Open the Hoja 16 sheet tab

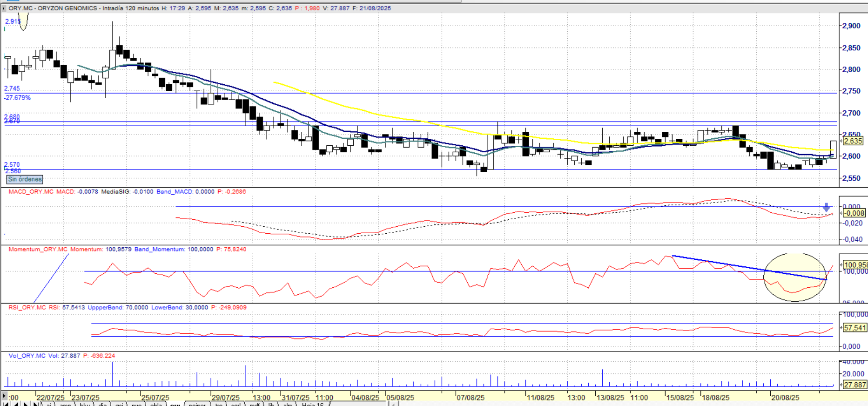(312, 404)
